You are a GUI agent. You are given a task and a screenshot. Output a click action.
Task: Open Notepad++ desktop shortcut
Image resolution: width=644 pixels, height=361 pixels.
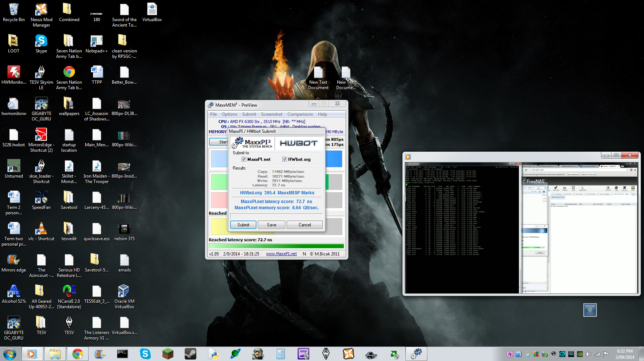tap(97, 44)
